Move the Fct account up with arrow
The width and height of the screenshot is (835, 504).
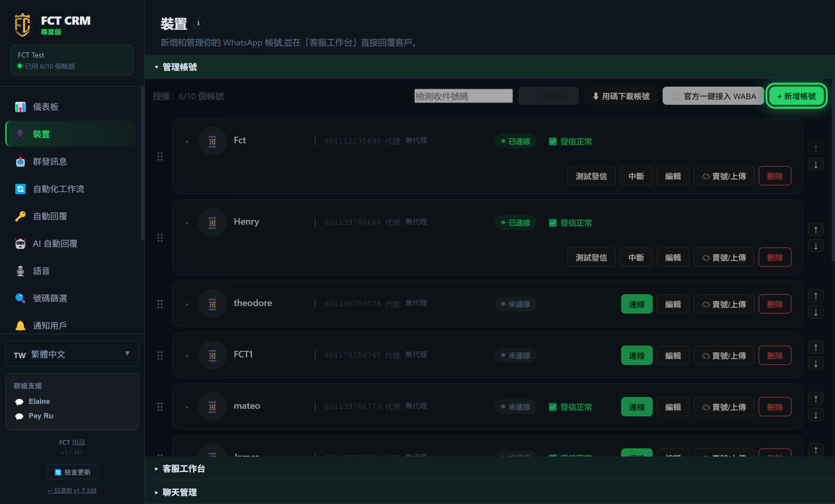click(816, 148)
